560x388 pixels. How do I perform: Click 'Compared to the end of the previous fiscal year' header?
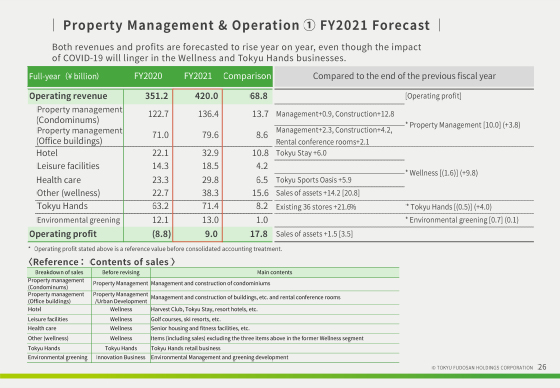[x=404, y=76]
